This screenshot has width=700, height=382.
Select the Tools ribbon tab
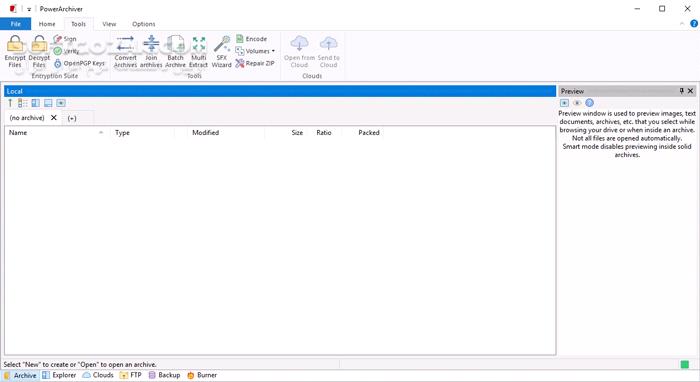[79, 24]
